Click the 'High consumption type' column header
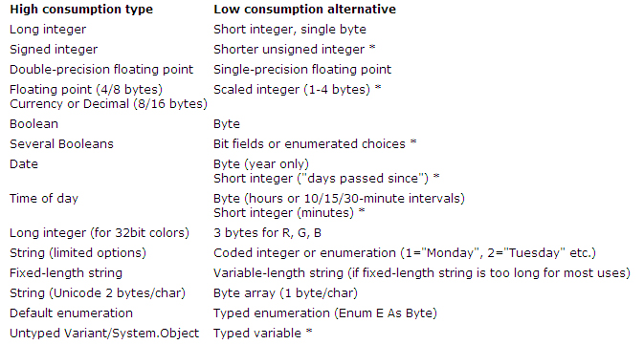Viewport: 644px width, 345px height. [81, 10]
